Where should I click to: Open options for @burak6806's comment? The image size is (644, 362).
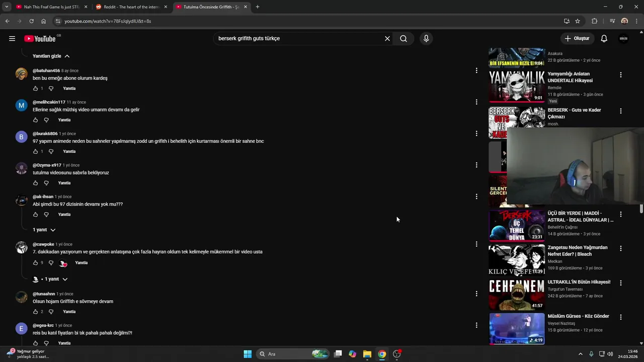476,134
